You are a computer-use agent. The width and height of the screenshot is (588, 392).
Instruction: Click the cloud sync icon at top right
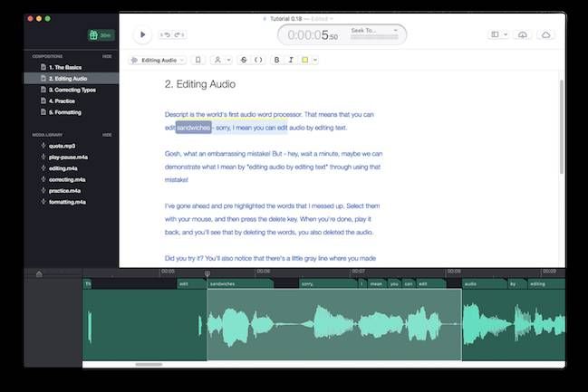(x=545, y=35)
